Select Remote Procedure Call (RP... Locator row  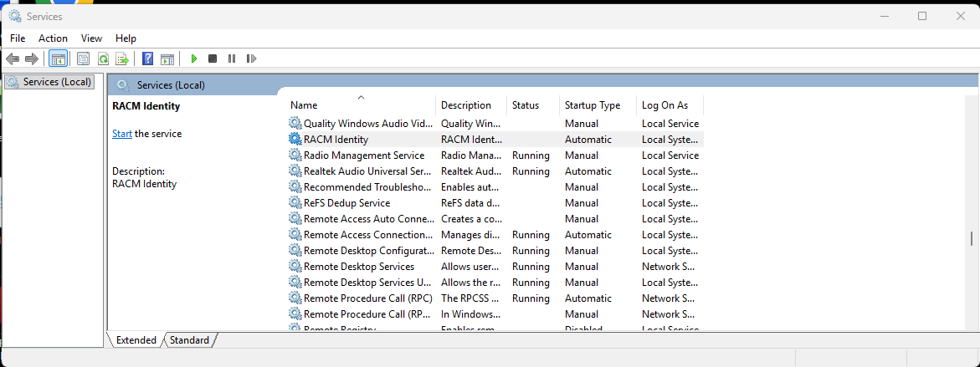click(x=495, y=314)
